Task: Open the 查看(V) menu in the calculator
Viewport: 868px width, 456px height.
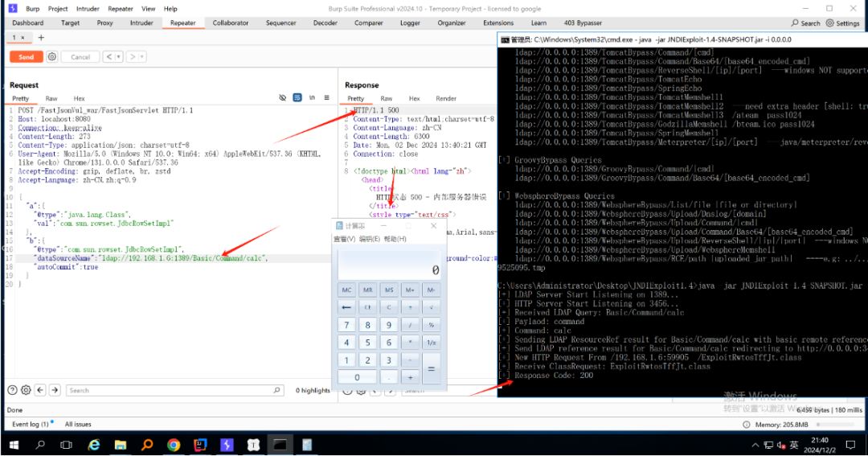Action: tap(344, 239)
